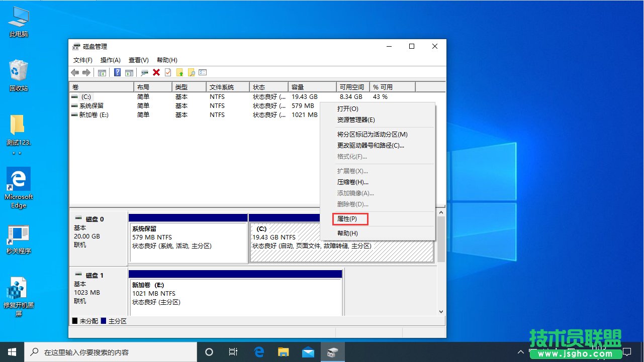Open the 操作(A) menu
644x362 pixels.
click(110, 60)
